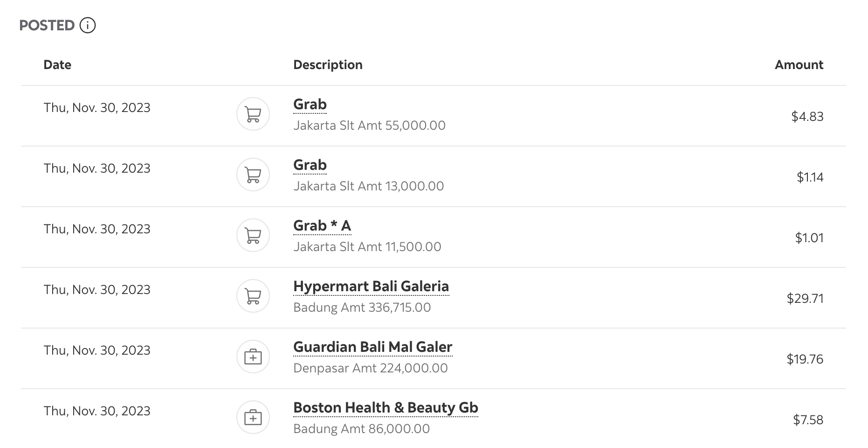
Task: Open Boston Health & Beauty Gb transaction
Action: [386, 408]
